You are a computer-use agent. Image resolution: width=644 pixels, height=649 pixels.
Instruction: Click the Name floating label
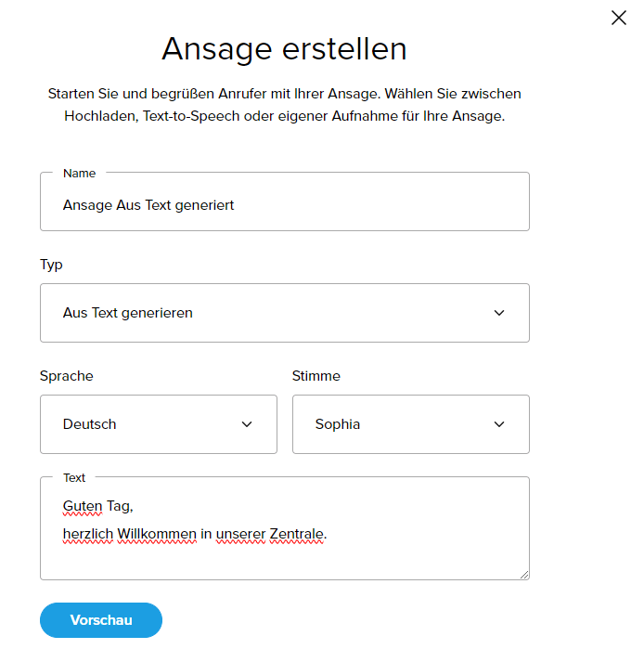[x=79, y=173]
